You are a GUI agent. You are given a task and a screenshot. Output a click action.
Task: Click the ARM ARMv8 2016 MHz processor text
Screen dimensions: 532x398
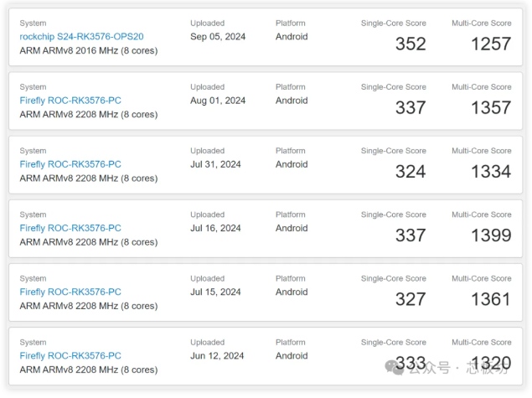click(x=88, y=50)
